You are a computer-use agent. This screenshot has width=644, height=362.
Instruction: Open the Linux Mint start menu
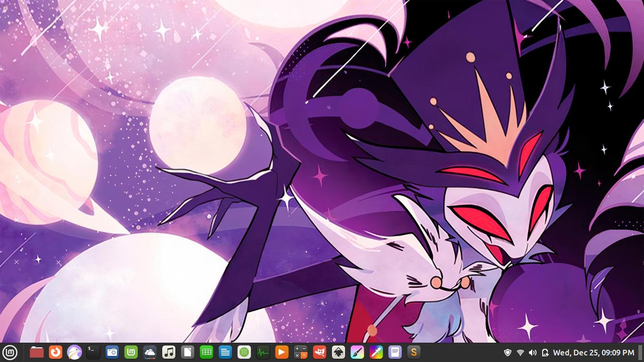pyautogui.click(x=10, y=352)
